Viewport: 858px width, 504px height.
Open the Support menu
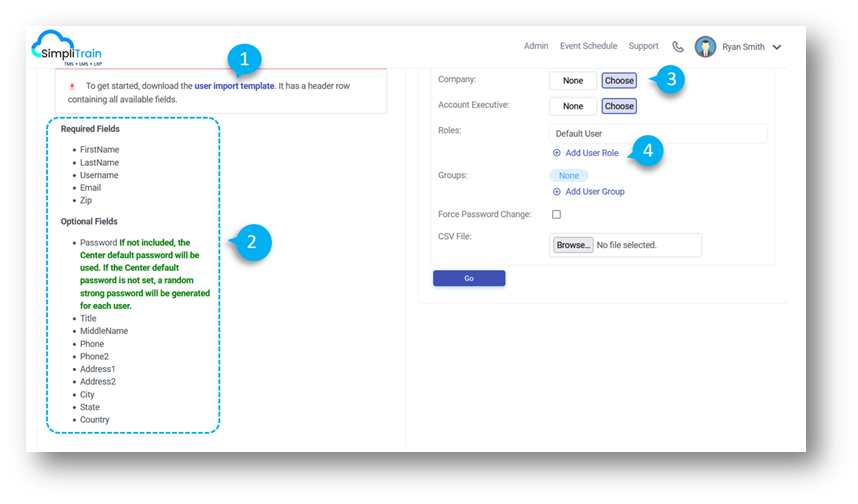[644, 46]
